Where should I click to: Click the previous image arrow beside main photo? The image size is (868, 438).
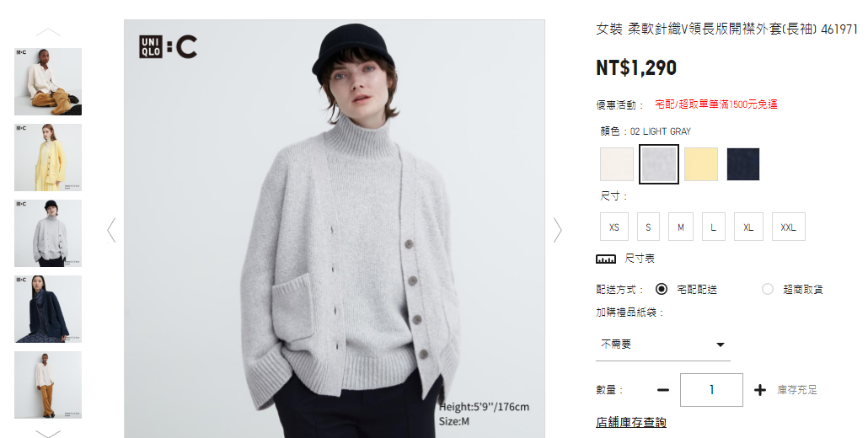(111, 230)
